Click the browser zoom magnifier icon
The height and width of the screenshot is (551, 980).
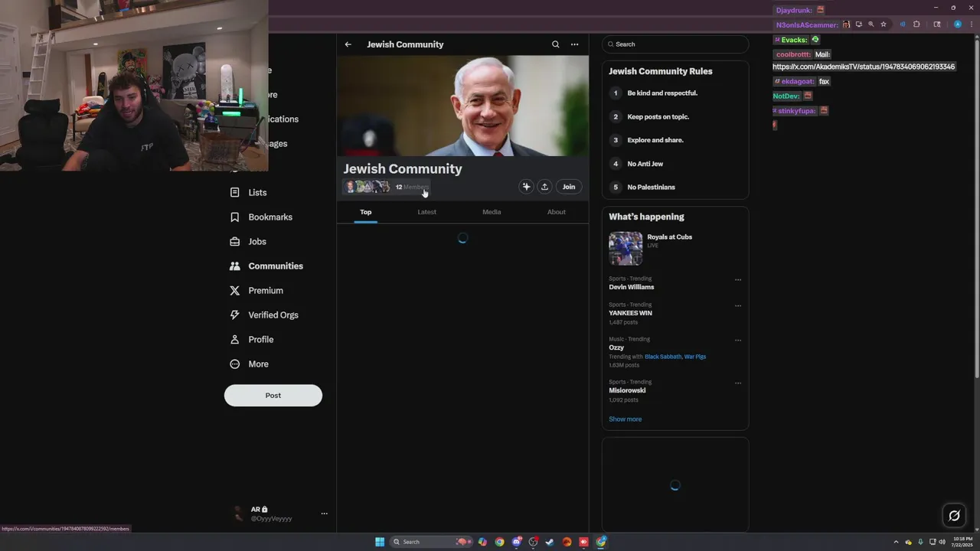coord(871,24)
